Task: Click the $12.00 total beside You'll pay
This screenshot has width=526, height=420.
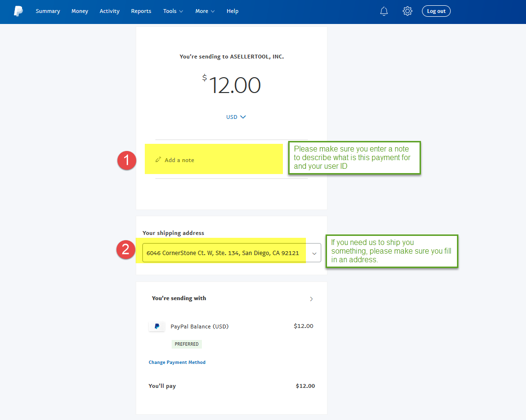Action: point(305,386)
